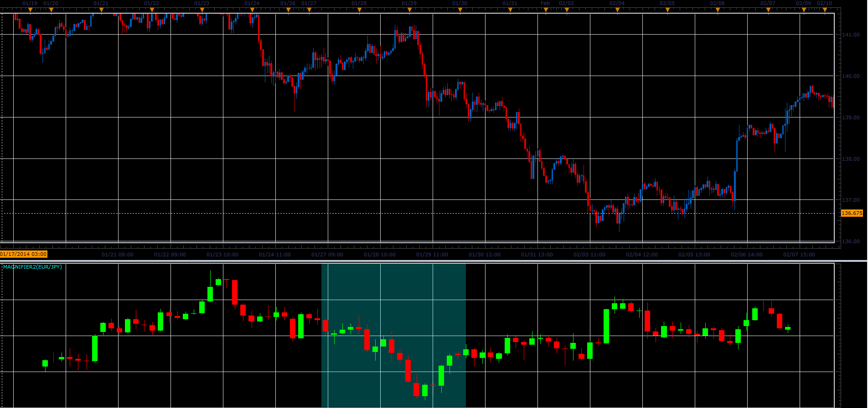Viewport: 868px width, 408px height.
Task: Click the 01/24 11:00 time axis label
Action: click(x=275, y=255)
